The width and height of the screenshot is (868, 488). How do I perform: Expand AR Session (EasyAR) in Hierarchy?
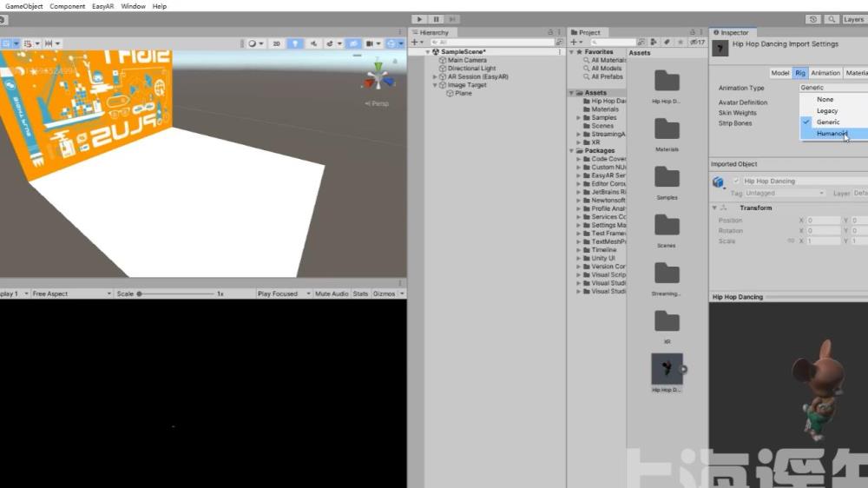click(435, 77)
